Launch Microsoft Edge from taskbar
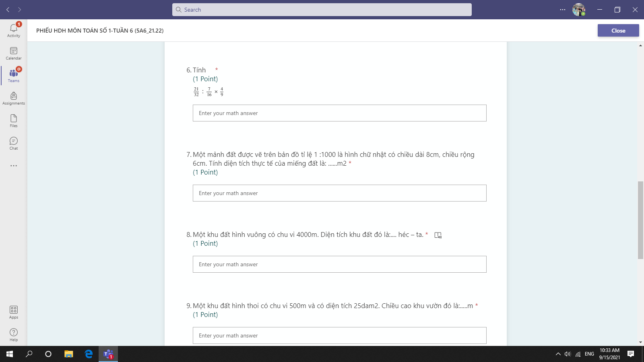This screenshot has width=644, height=362. pos(89,354)
